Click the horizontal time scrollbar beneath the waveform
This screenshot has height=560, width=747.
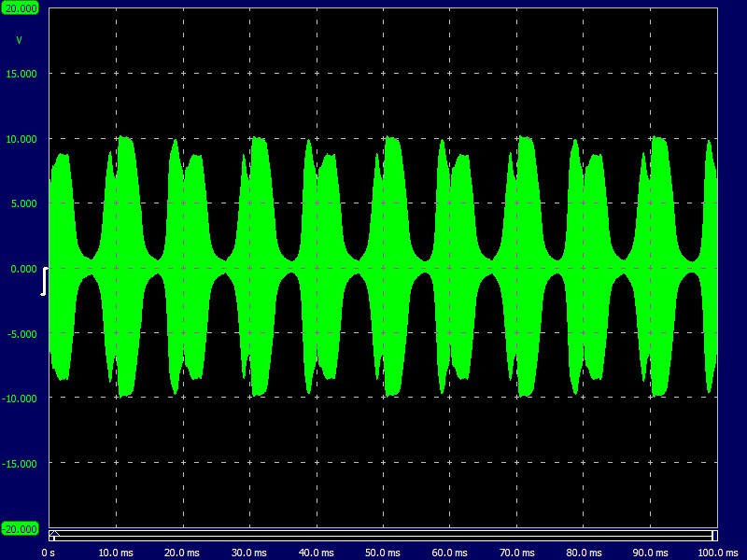[x=384, y=535]
